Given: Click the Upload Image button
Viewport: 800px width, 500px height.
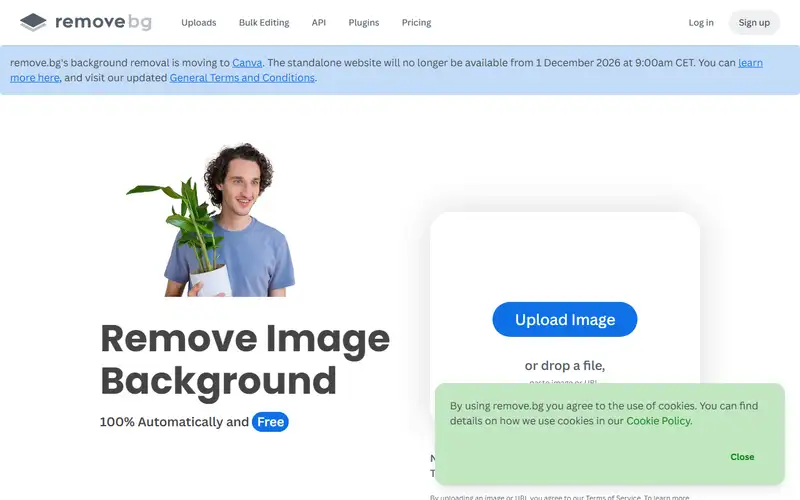Looking at the screenshot, I should click(x=564, y=319).
